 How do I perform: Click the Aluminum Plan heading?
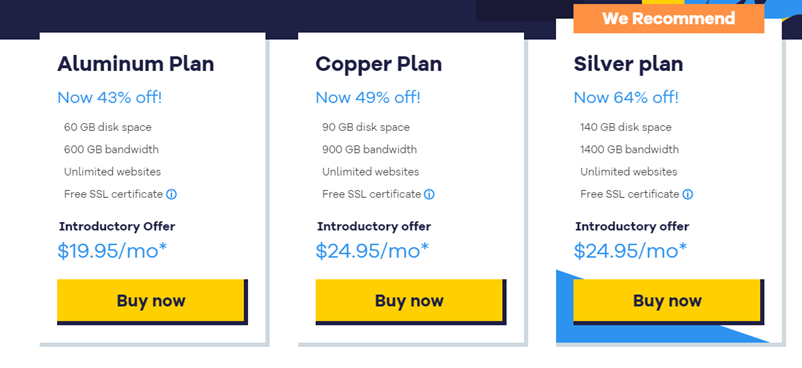click(x=136, y=64)
